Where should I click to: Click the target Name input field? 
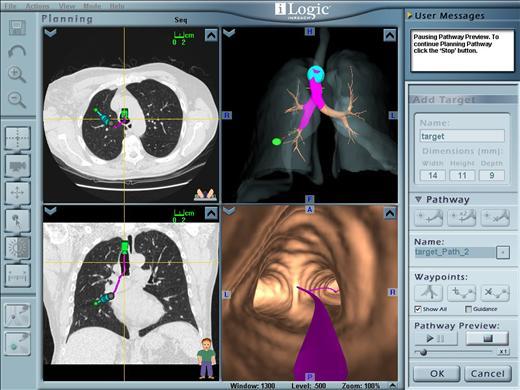click(x=462, y=136)
